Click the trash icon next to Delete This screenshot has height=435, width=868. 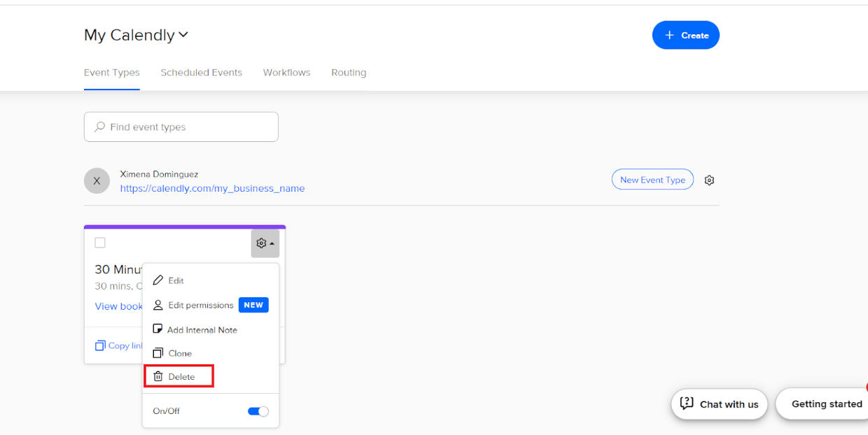[158, 376]
